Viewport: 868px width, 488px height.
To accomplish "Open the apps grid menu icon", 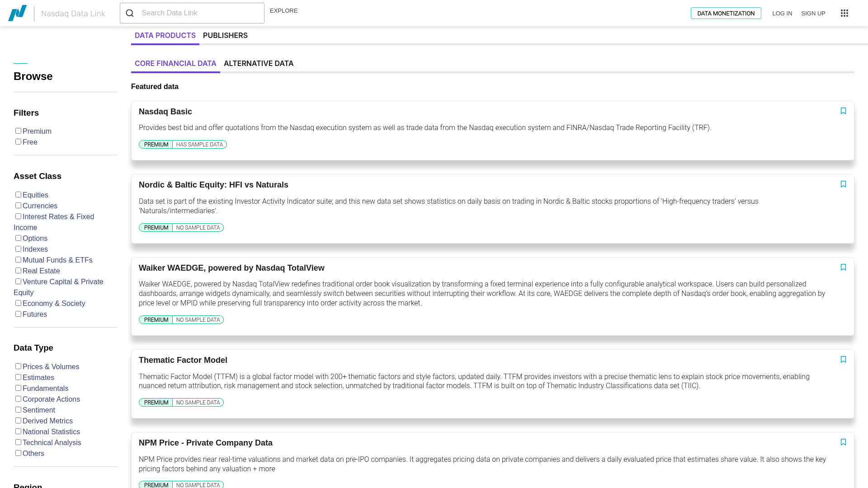I will tap(844, 13).
